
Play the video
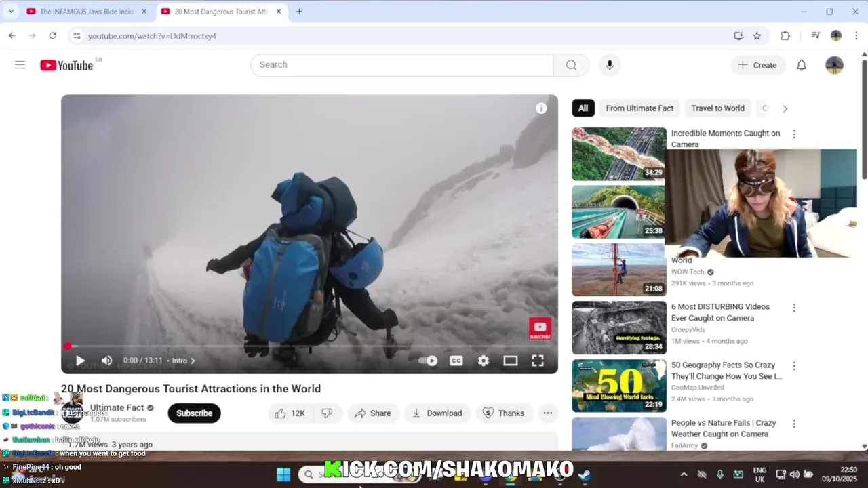coord(80,361)
